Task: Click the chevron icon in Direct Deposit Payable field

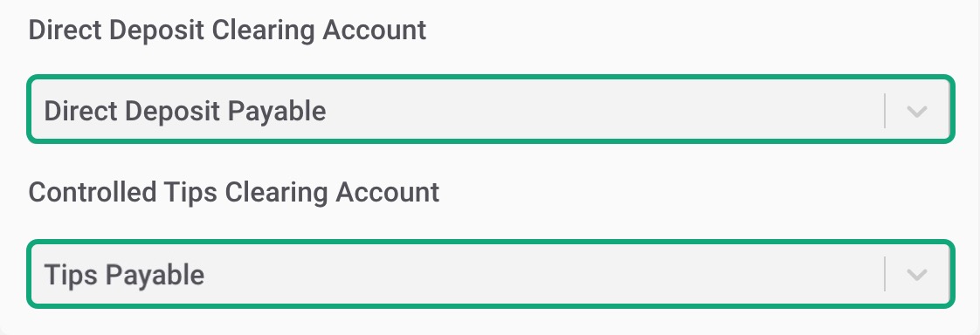Action: click(x=916, y=111)
